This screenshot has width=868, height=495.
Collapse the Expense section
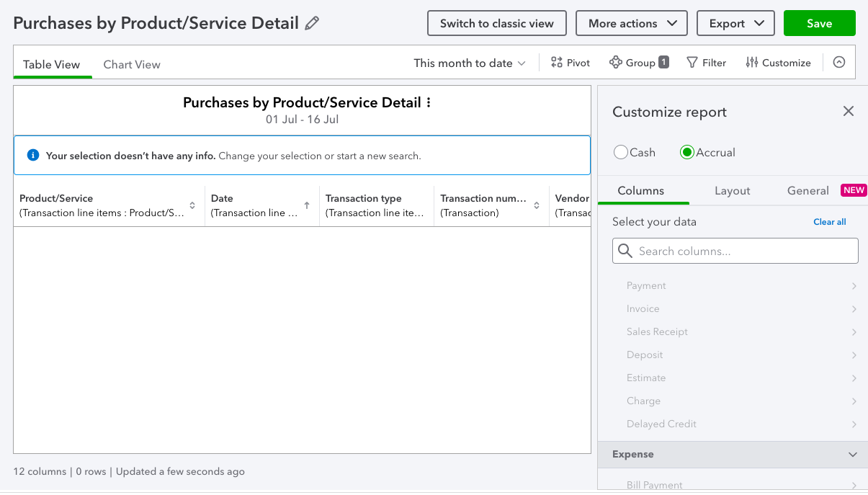[853, 455]
